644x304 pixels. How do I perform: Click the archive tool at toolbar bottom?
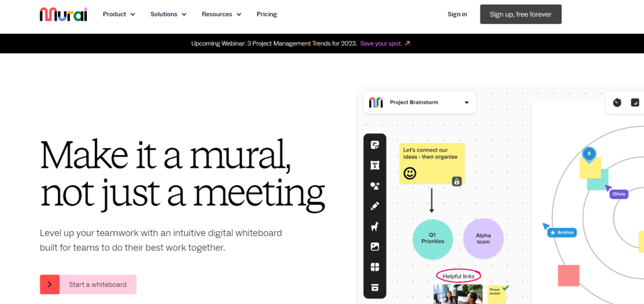click(375, 287)
